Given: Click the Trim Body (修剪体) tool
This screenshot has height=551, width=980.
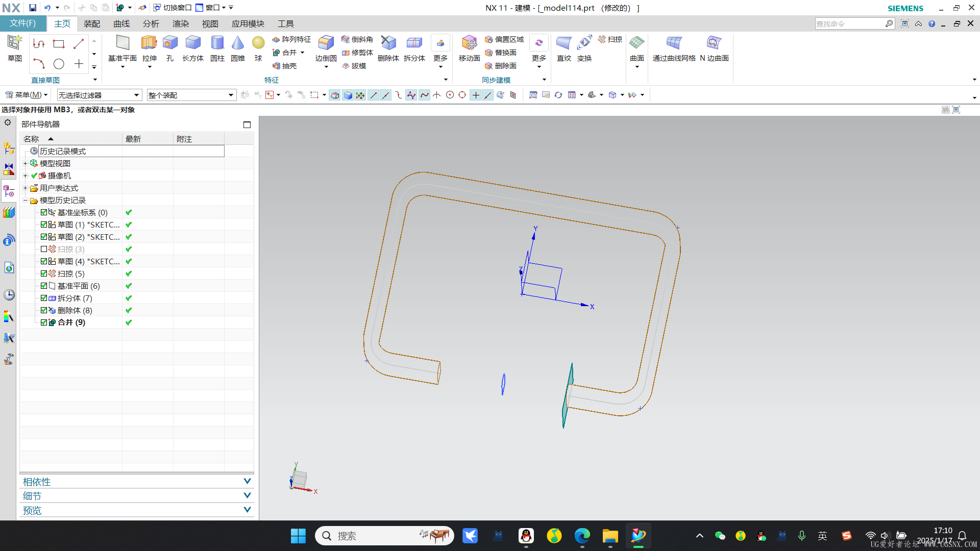Looking at the screenshot, I should (357, 53).
